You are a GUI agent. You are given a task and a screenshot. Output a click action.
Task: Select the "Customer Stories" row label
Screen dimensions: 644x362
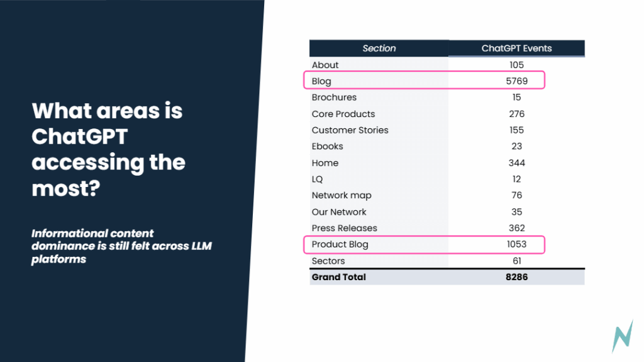coord(350,130)
